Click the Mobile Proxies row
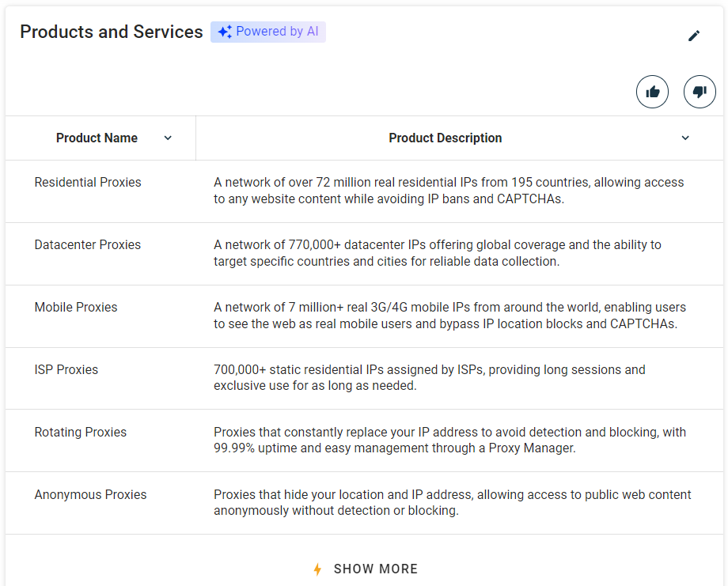 point(76,307)
